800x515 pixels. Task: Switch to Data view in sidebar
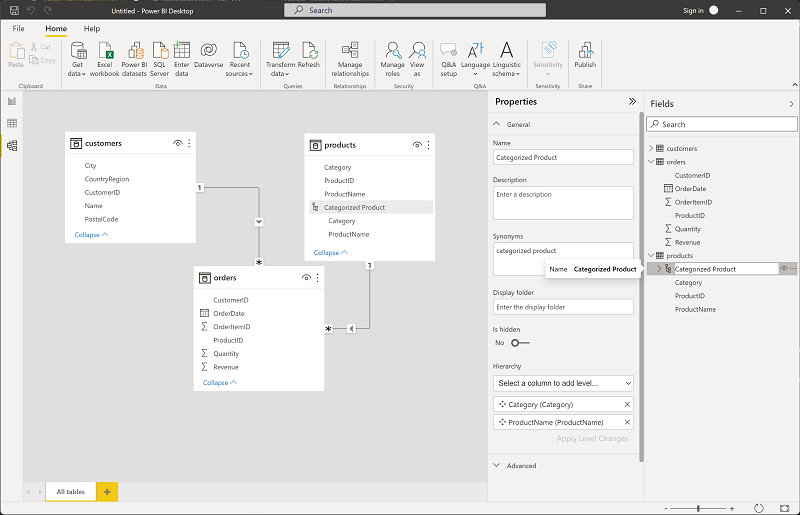click(12, 123)
